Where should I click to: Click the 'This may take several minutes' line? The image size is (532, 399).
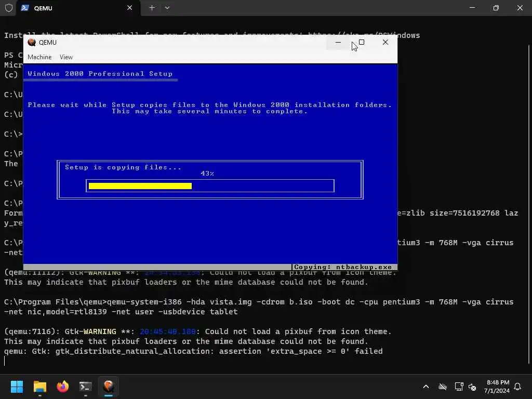210,111
